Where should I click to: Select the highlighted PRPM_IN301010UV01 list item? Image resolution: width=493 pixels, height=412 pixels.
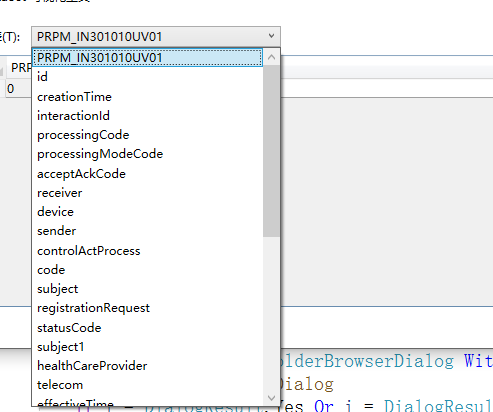click(x=148, y=58)
